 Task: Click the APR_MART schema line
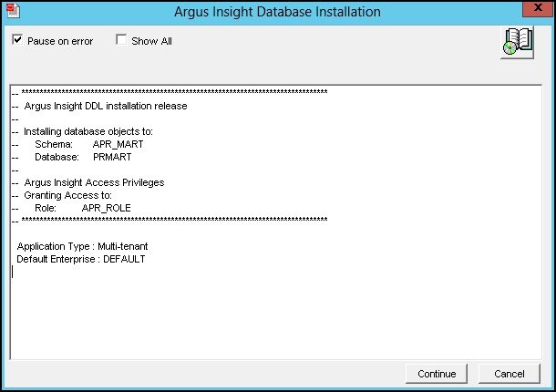coord(88,144)
